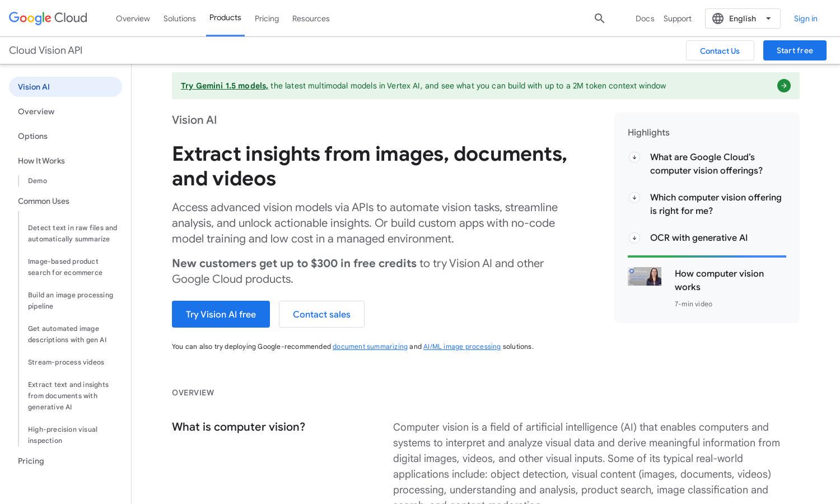This screenshot has height=504, width=840.
Task: Click the down-arrow beside Which computer vision offering
Action: click(634, 198)
